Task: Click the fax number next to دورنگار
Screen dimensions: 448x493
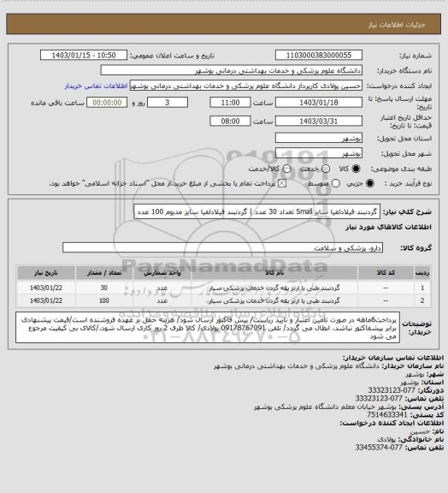Action: point(392,390)
